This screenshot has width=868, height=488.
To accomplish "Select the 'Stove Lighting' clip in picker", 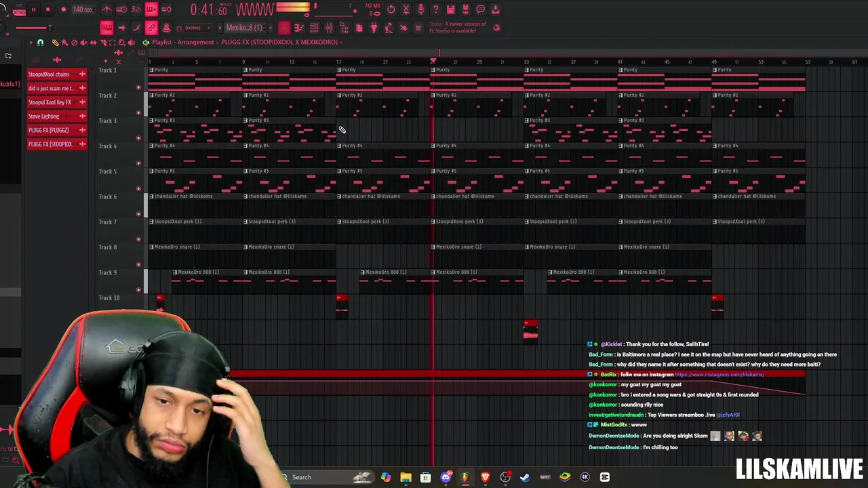I will 57,116.
